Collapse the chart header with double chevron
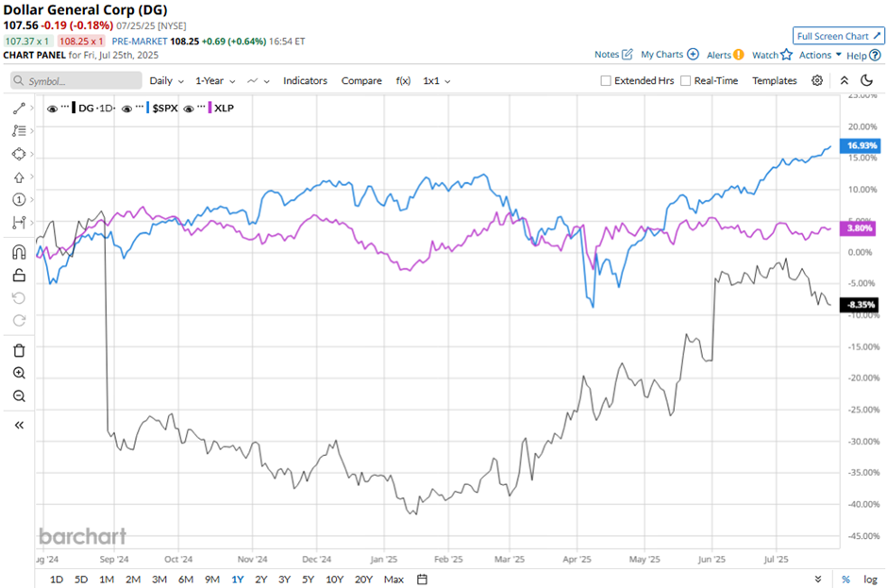The height and width of the screenshot is (588, 887). (x=844, y=80)
